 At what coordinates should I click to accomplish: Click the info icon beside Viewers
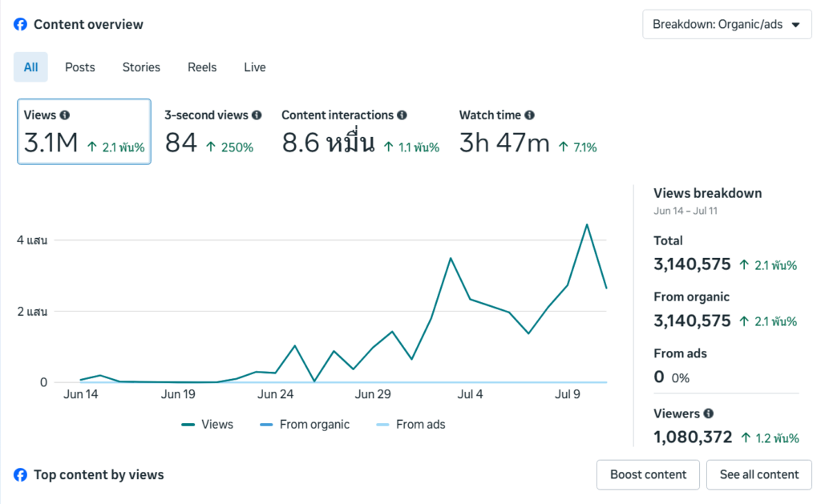(709, 413)
